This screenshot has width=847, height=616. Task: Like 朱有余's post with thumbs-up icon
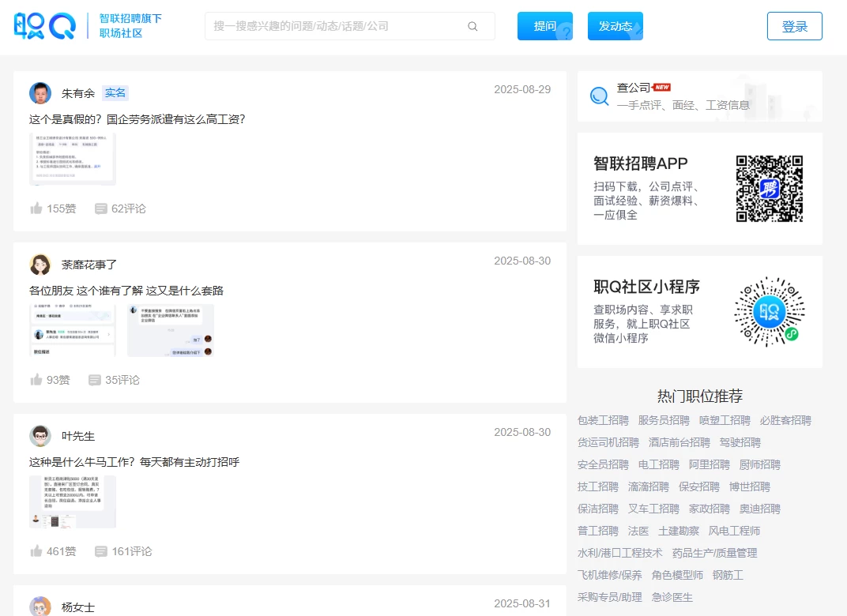click(36, 208)
